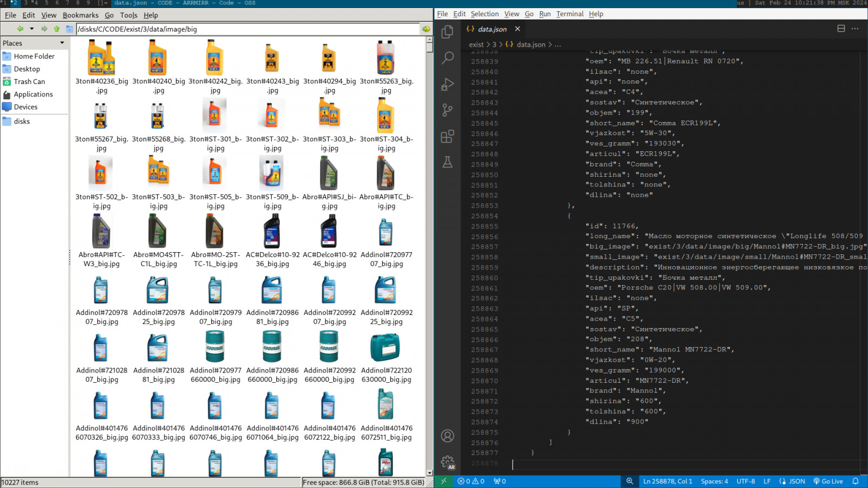Open the Terminal menu in VS Code

tap(570, 14)
